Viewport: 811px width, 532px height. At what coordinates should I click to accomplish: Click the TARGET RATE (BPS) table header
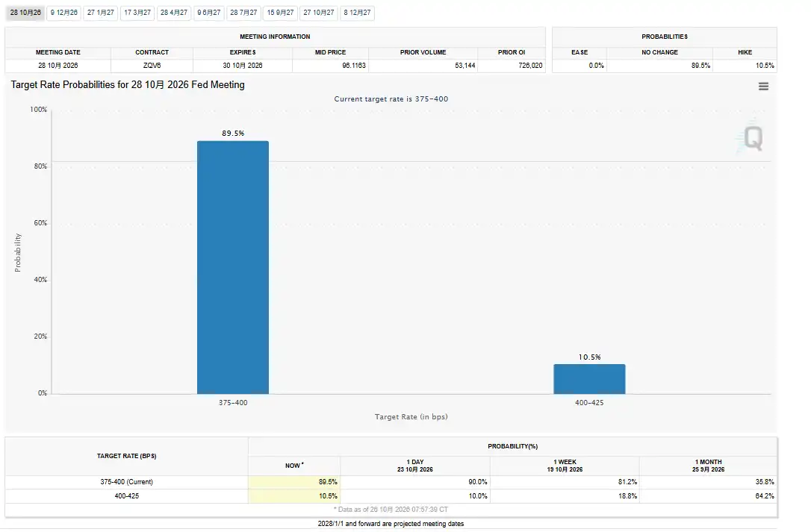(127, 456)
